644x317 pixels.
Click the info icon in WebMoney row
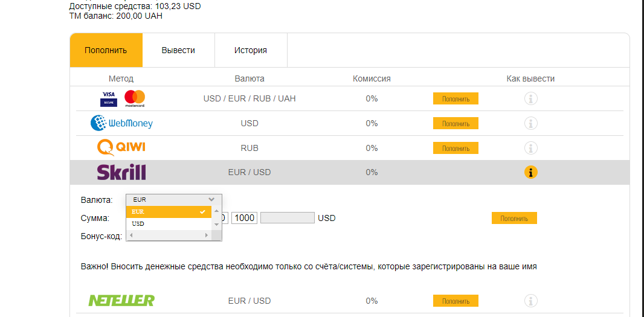(x=531, y=123)
